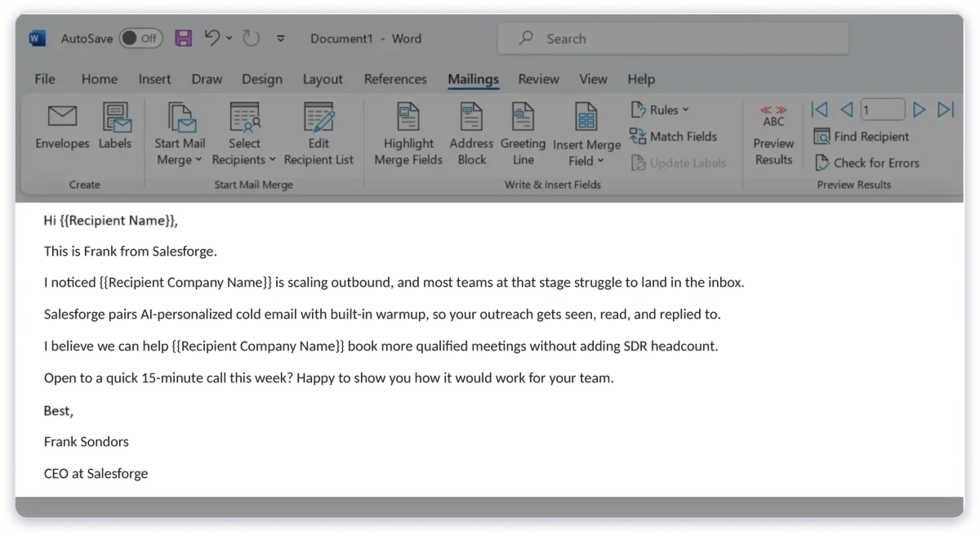Click Highlight Merge Fields
980x536 pixels.
coord(408,134)
